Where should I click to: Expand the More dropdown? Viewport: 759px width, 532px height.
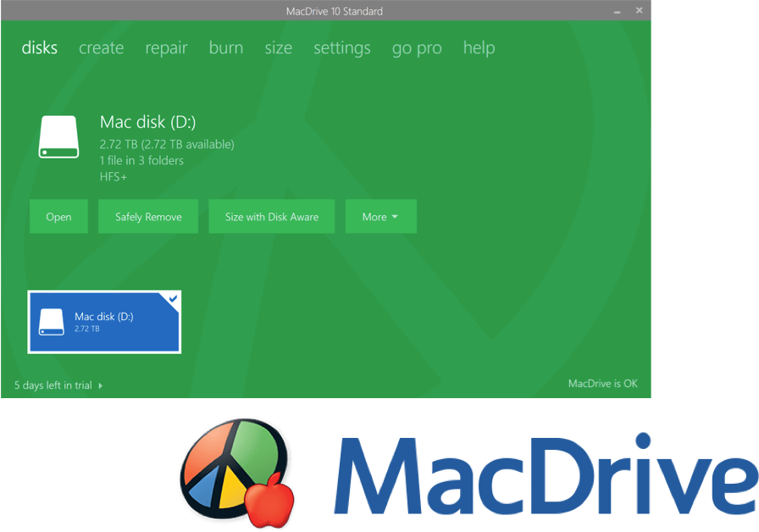[381, 216]
